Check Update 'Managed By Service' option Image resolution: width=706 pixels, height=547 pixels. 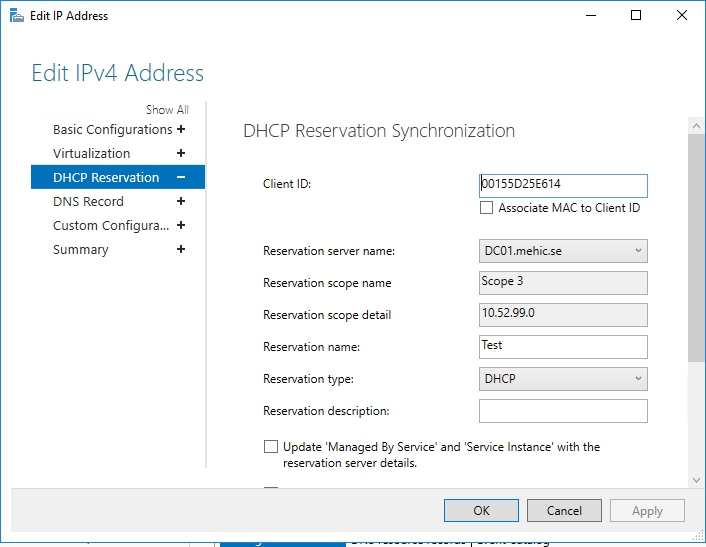[271, 447]
